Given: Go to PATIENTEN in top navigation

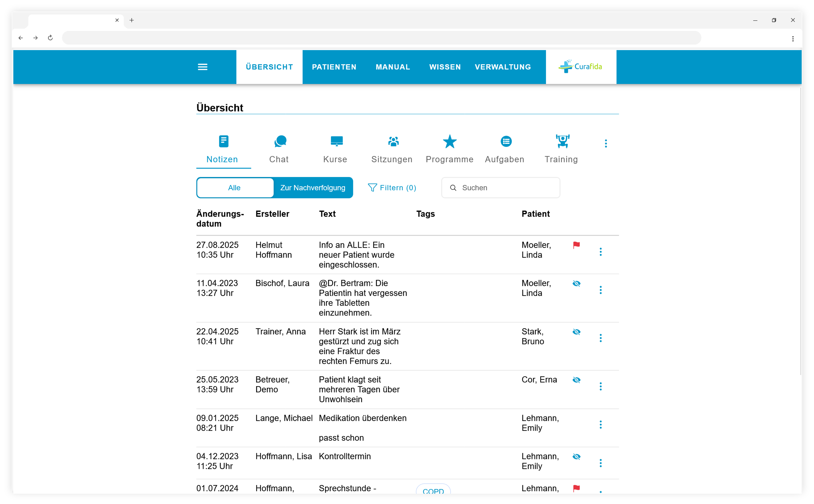Looking at the screenshot, I should (x=334, y=67).
